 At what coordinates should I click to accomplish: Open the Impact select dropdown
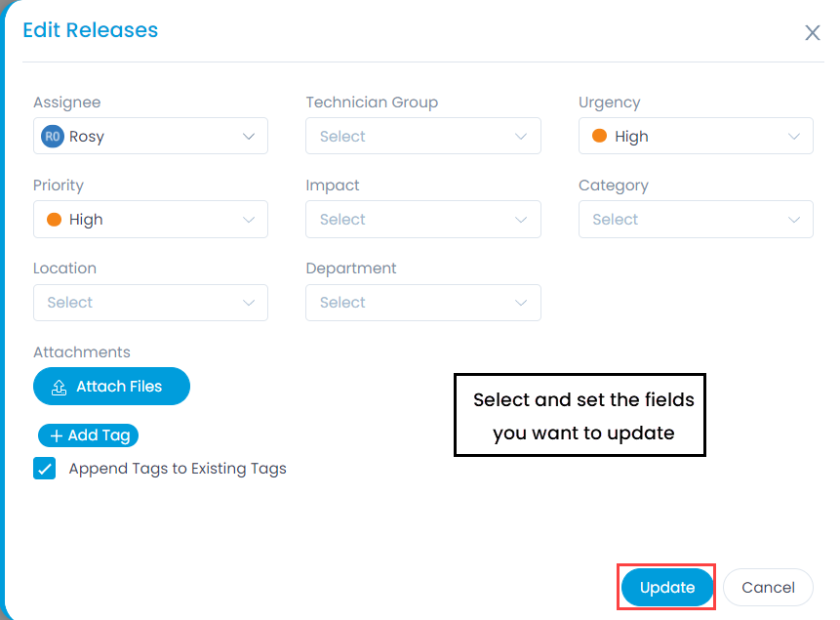coord(423,220)
